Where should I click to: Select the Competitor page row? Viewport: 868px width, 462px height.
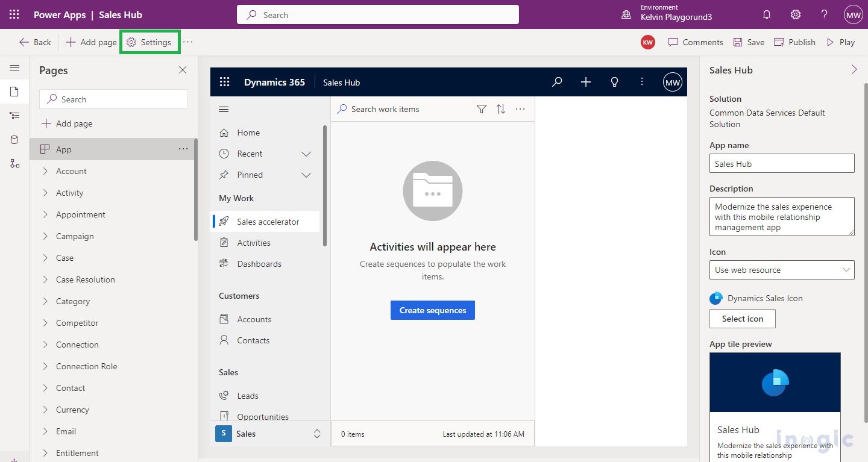click(112, 323)
